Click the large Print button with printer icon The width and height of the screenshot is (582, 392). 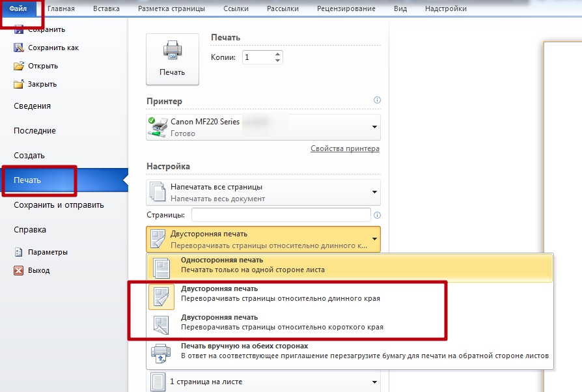(x=172, y=59)
